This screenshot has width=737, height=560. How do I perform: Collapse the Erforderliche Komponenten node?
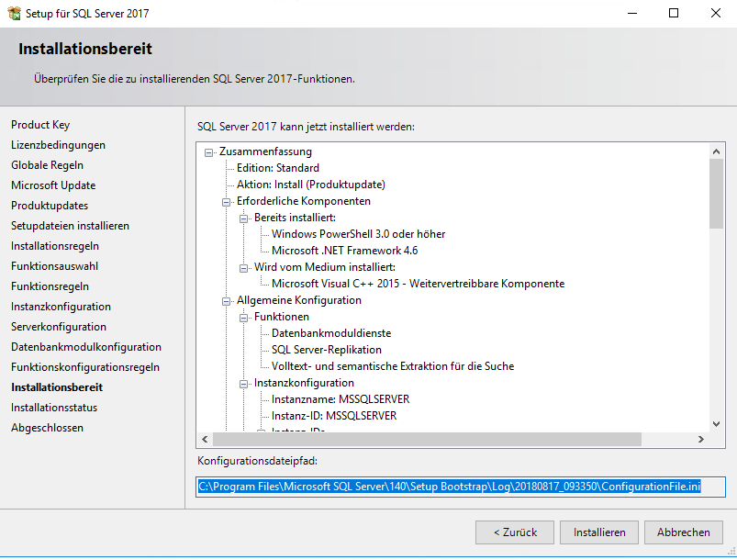[x=226, y=202]
